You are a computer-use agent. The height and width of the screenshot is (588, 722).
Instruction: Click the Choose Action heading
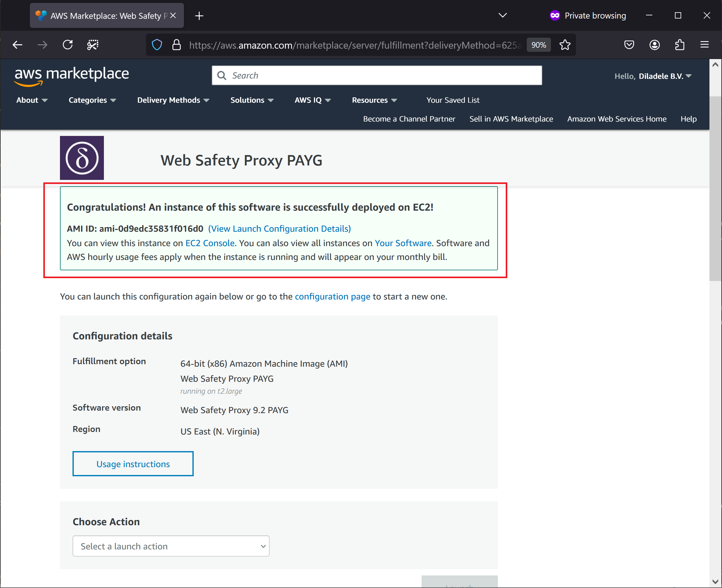[106, 522]
